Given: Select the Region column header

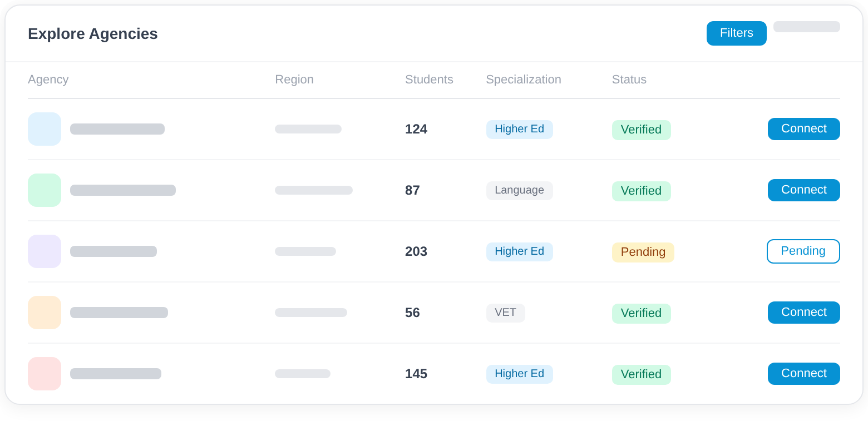Looking at the screenshot, I should 294,80.
